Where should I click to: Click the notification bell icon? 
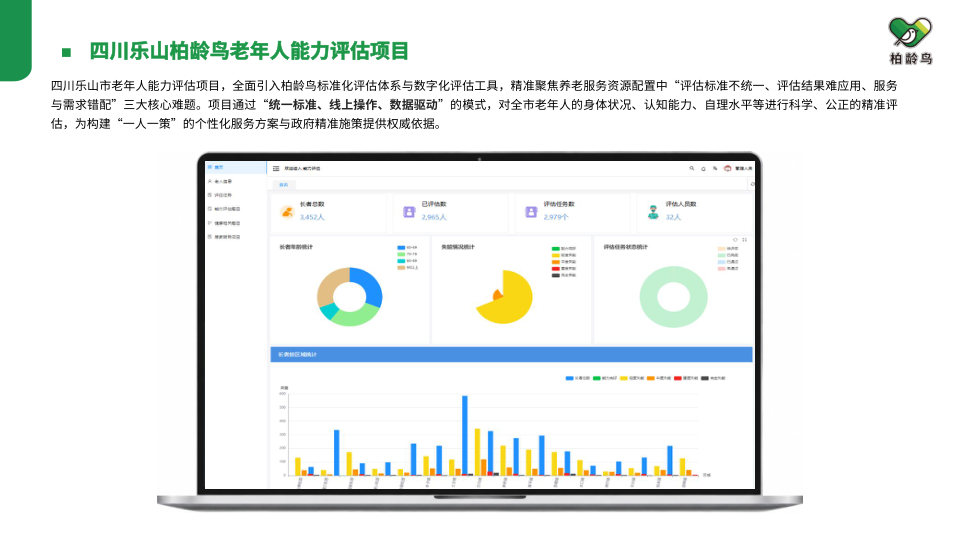[703, 168]
